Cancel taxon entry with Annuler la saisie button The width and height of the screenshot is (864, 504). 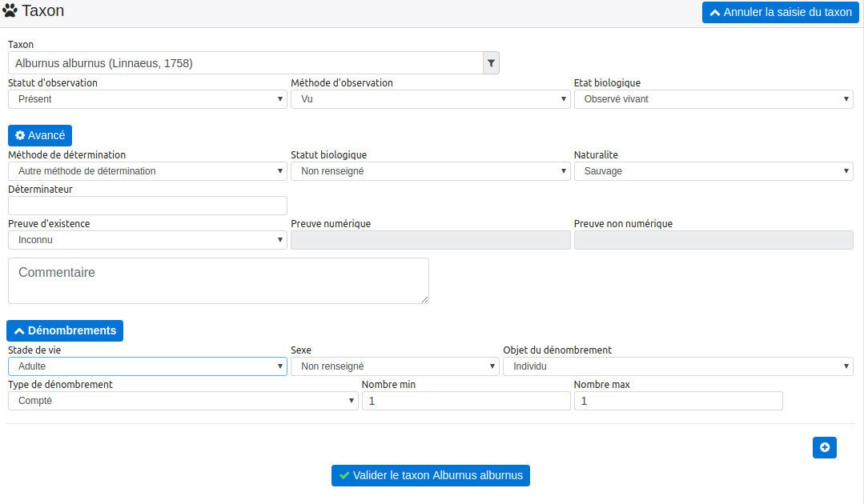tap(780, 12)
